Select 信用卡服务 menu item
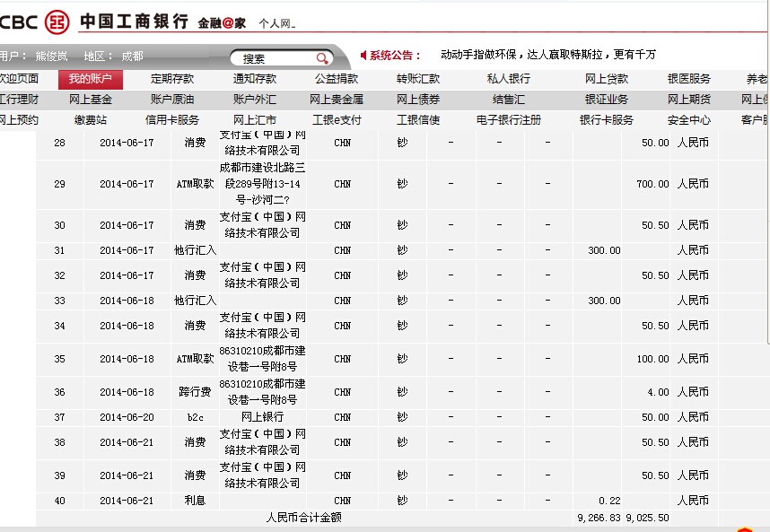 [x=172, y=120]
